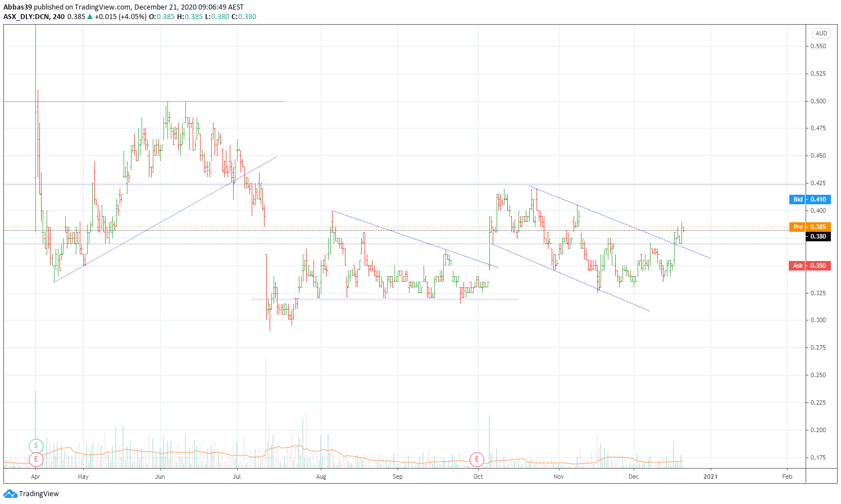
Task: Click the May label on time axis
Action: coord(83,476)
